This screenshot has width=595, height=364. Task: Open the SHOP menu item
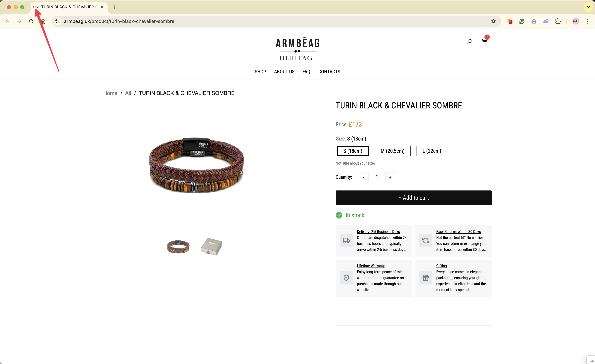coord(260,72)
